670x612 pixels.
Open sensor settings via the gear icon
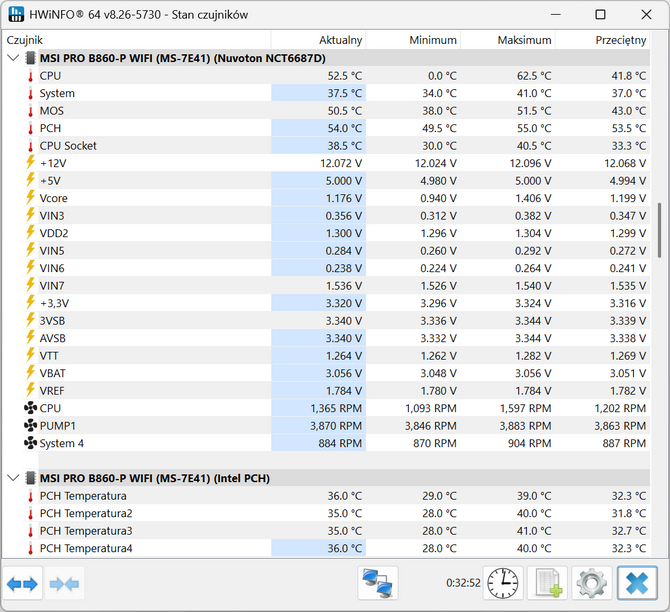[x=592, y=583]
